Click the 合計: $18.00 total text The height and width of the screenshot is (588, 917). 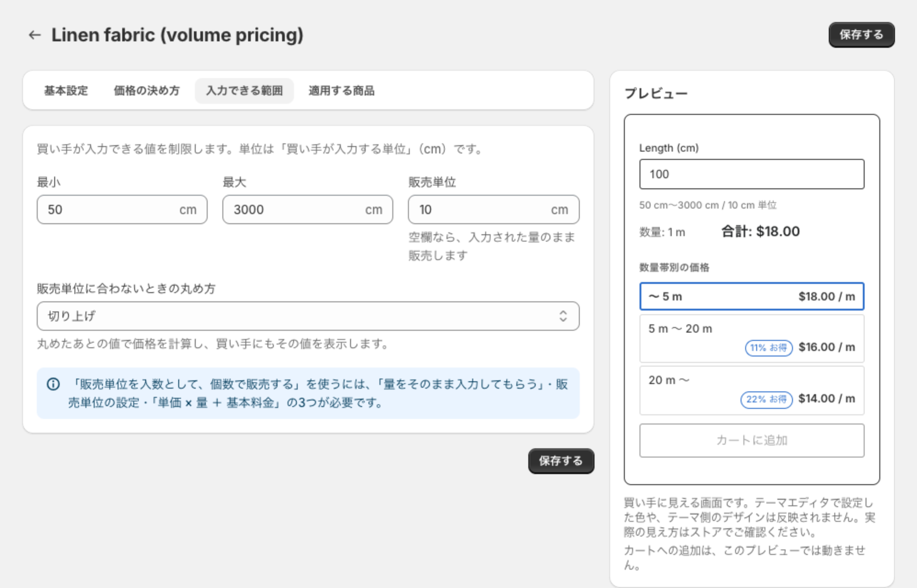pos(760,232)
